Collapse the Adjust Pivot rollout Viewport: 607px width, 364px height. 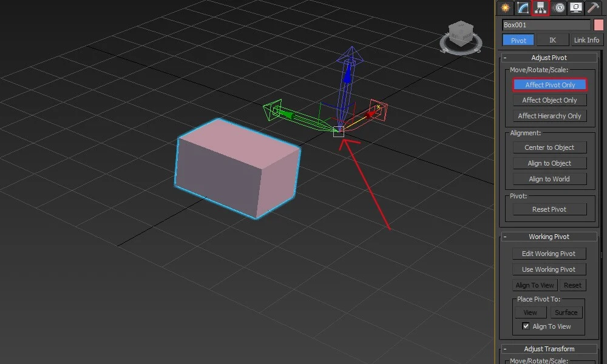(x=549, y=58)
